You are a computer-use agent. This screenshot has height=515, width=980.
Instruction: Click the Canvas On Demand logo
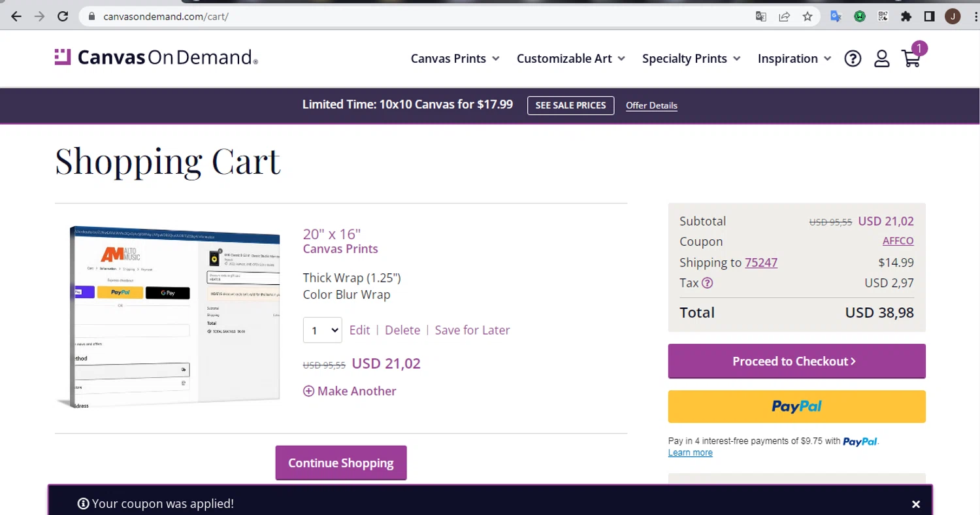tap(156, 58)
